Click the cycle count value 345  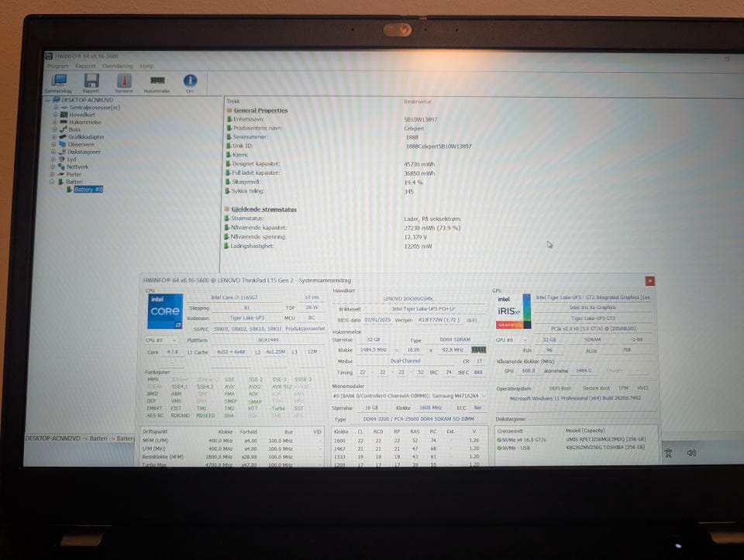(408, 191)
